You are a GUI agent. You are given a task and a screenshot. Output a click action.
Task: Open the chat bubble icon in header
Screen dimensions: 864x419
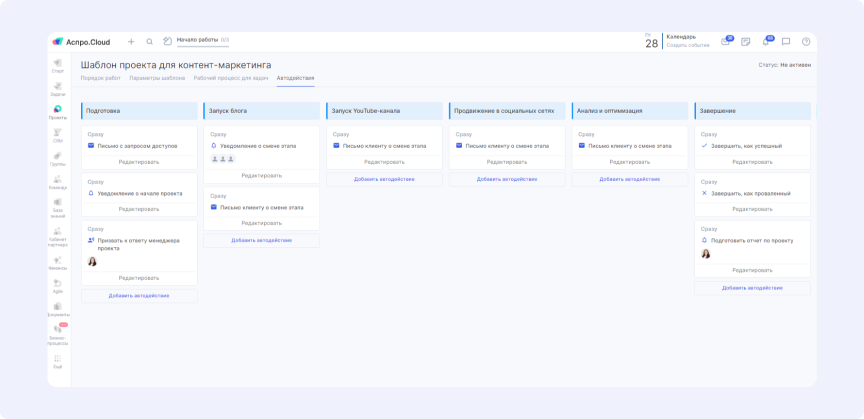[786, 42]
